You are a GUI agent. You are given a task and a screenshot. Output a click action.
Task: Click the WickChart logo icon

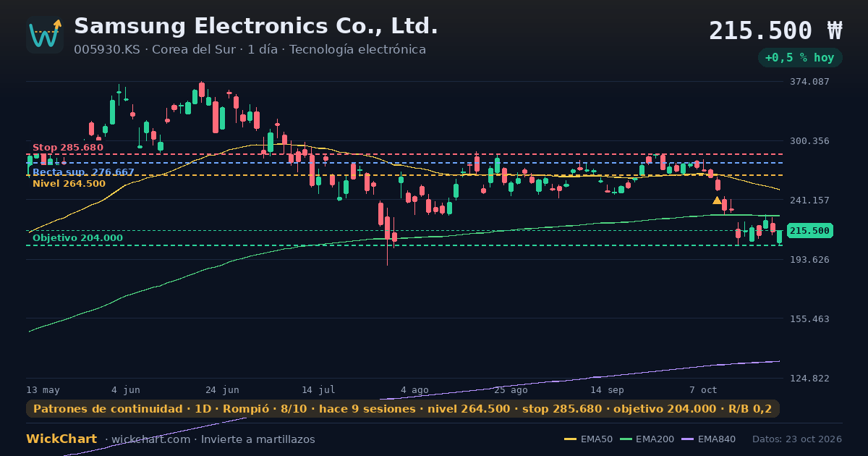click(x=45, y=35)
